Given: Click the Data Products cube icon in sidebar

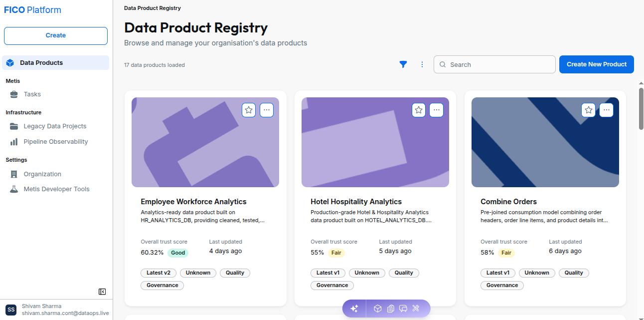Looking at the screenshot, I should click(10, 63).
